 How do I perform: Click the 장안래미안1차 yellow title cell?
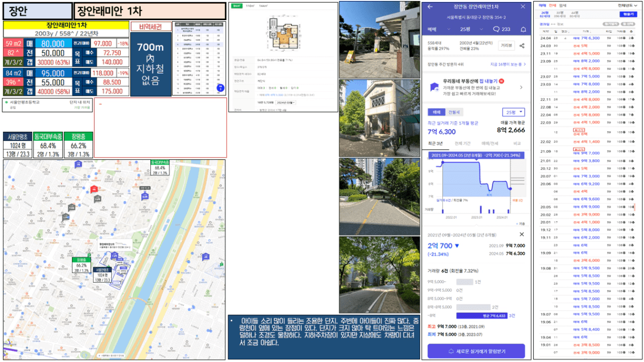[66, 25]
